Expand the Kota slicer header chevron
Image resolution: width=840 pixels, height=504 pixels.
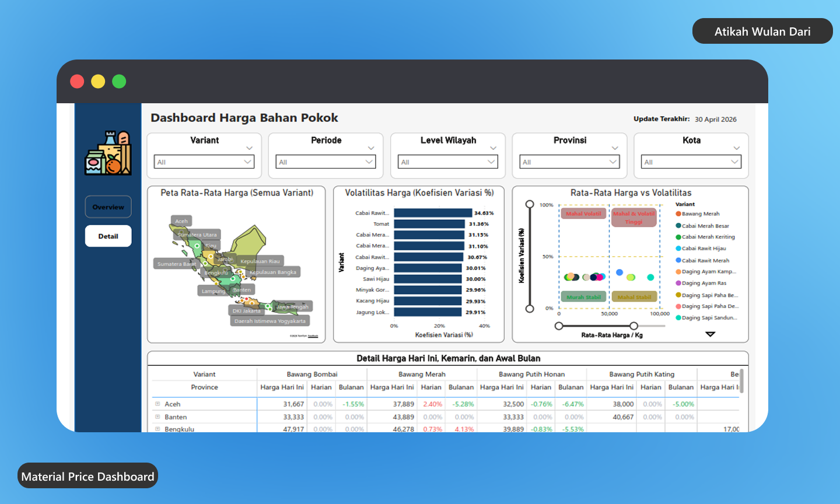coord(736,148)
